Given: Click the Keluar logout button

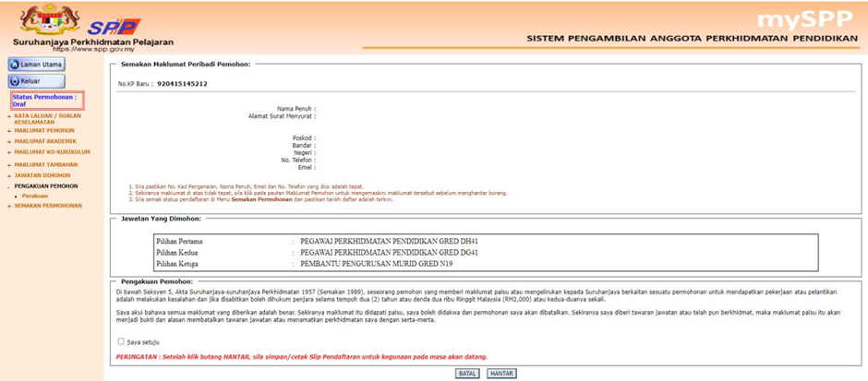Looking at the screenshot, I should click(37, 81).
